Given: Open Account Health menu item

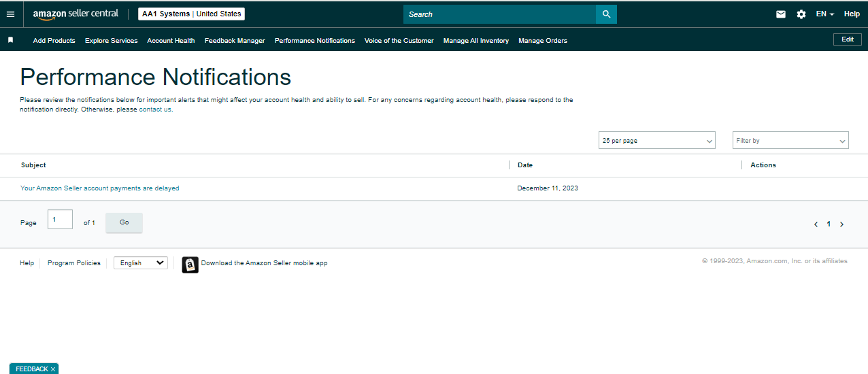Looking at the screenshot, I should (x=171, y=41).
